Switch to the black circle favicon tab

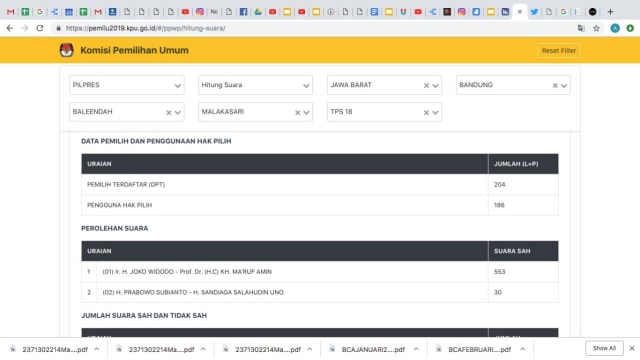point(593,12)
